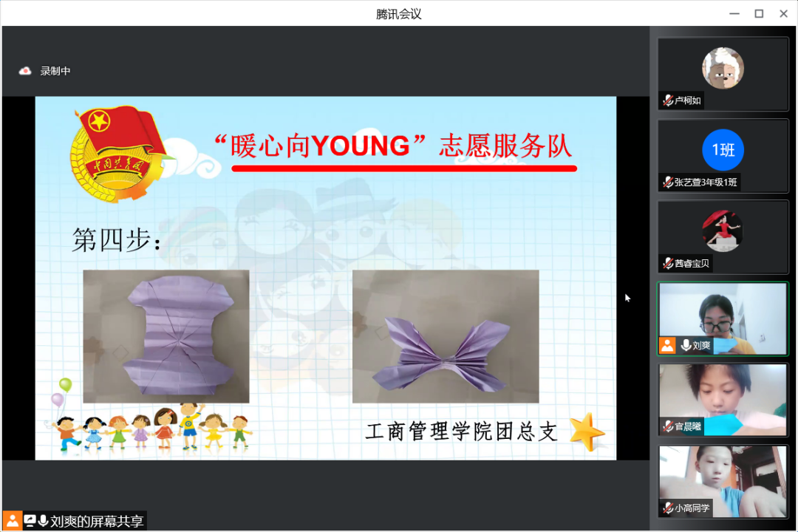Select 小高同学's video feed

pyautogui.click(x=723, y=477)
